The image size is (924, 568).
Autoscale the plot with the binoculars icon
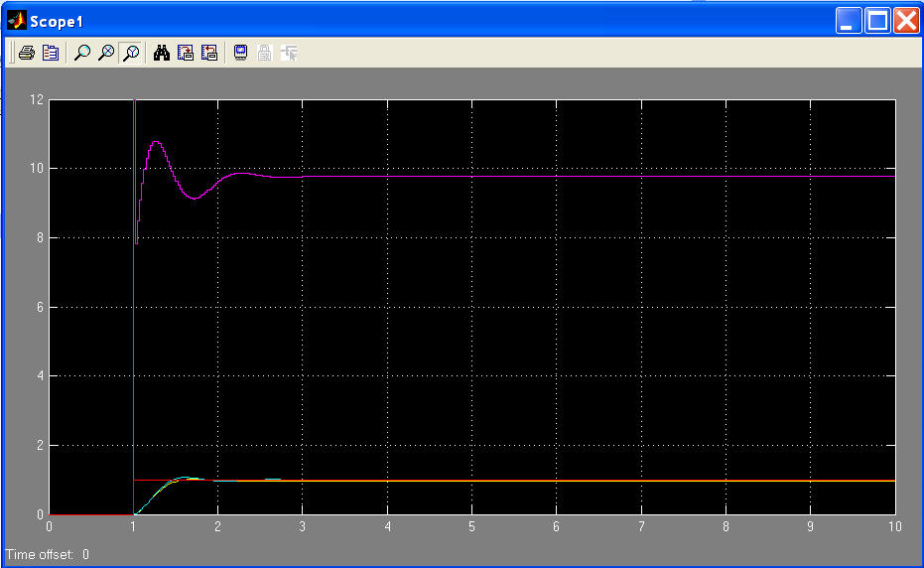162,53
